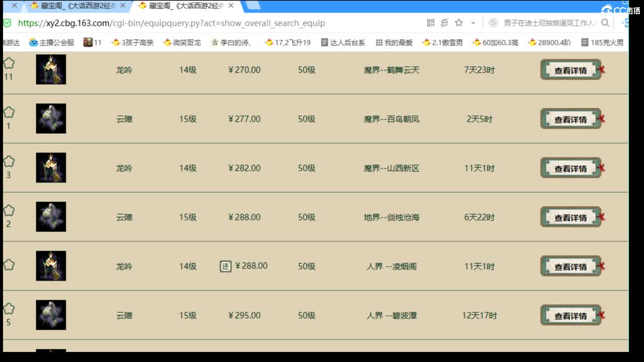Open the 主播公会服 bookmark
The height and width of the screenshot is (362, 644).
click(52, 43)
